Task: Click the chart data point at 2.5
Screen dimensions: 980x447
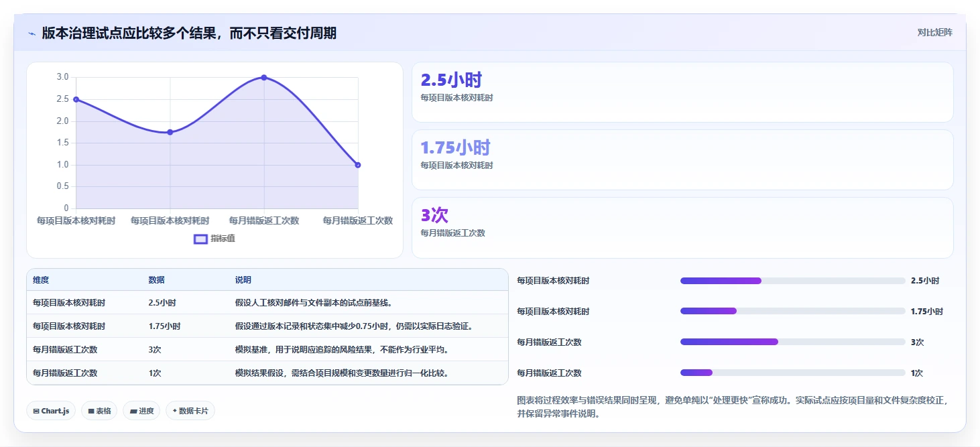Action: (x=76, y=99)
